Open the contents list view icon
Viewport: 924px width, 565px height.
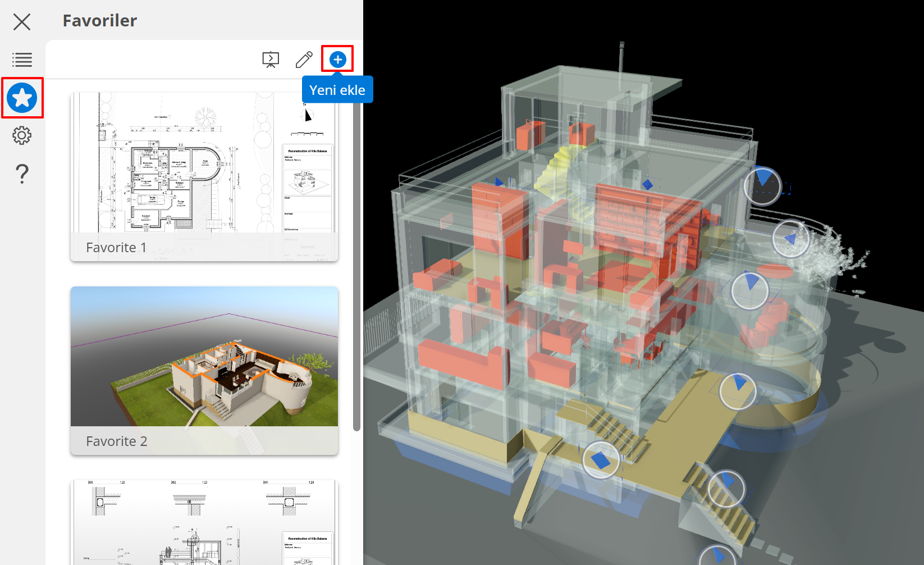[22, 60]
